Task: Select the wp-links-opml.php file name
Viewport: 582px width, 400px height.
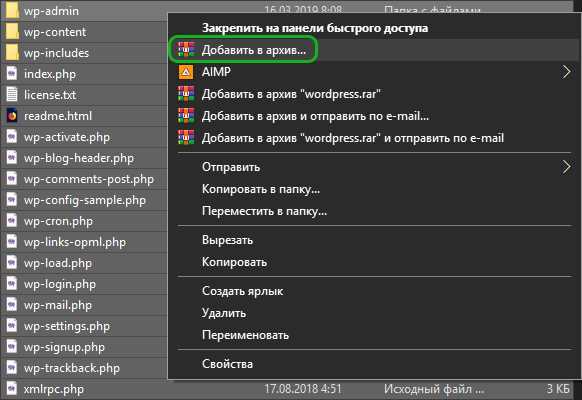Action: 75,242
